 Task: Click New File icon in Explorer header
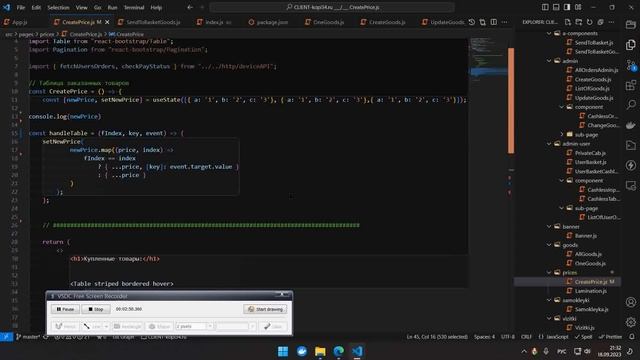[x=568, y=22]
